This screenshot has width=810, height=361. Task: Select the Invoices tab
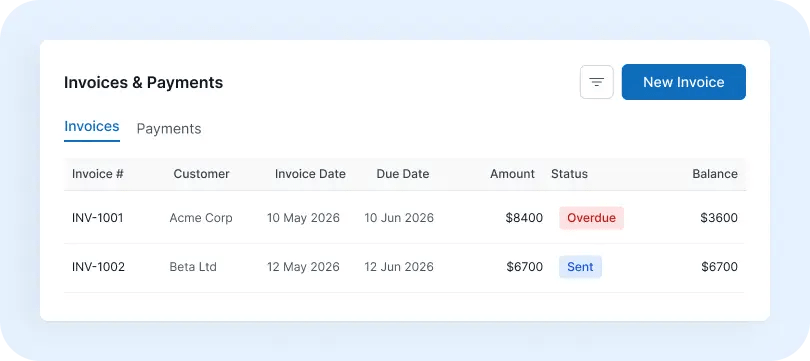tap(92, 127)
